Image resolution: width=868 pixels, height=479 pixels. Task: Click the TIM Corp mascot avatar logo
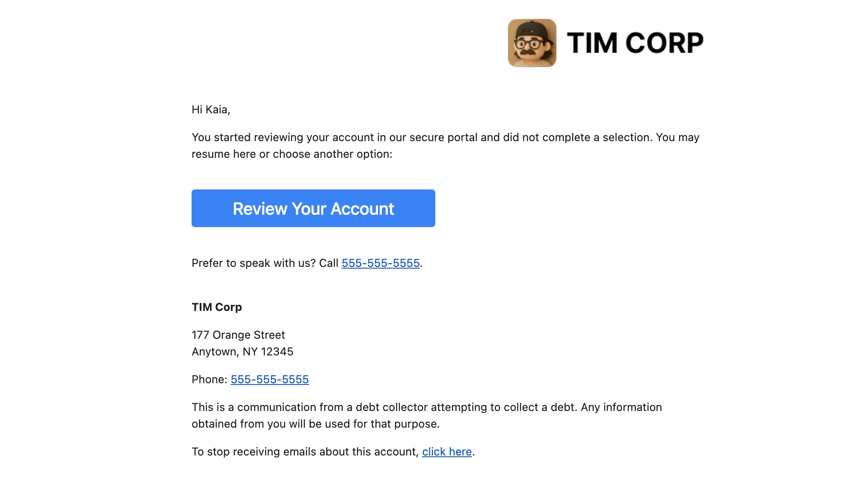click(532, 43)
